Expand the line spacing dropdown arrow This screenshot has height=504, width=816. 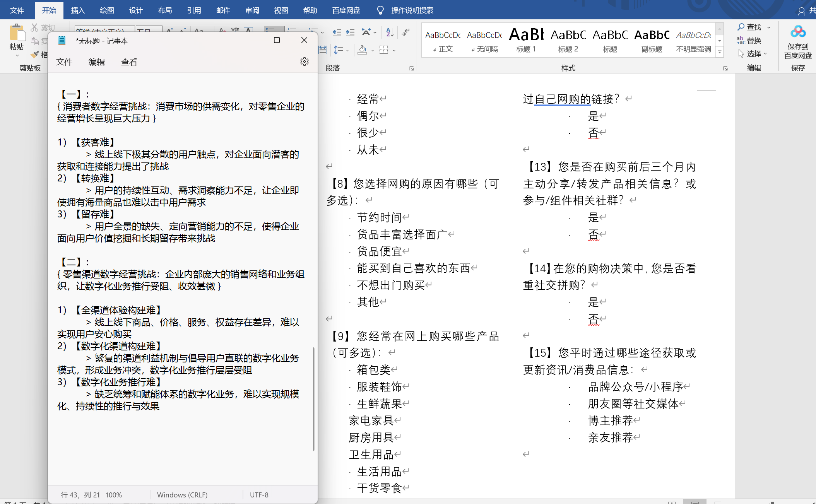(347, 50)
